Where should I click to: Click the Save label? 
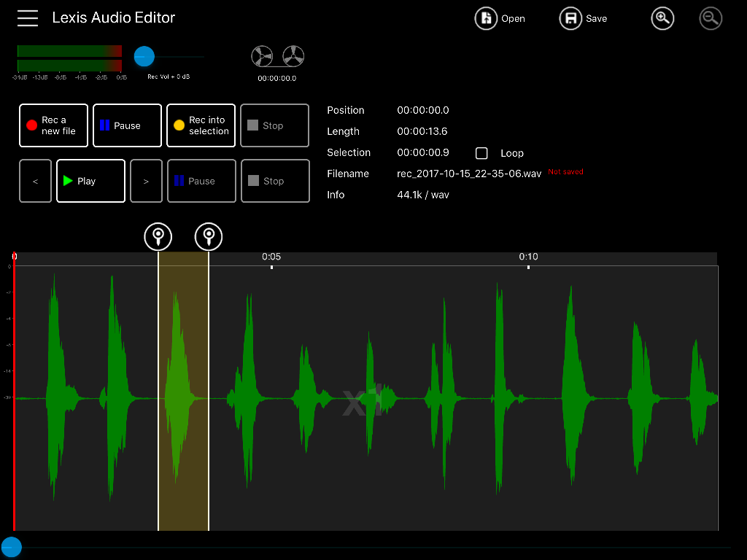pyautogui.click(x=597, y=18)
